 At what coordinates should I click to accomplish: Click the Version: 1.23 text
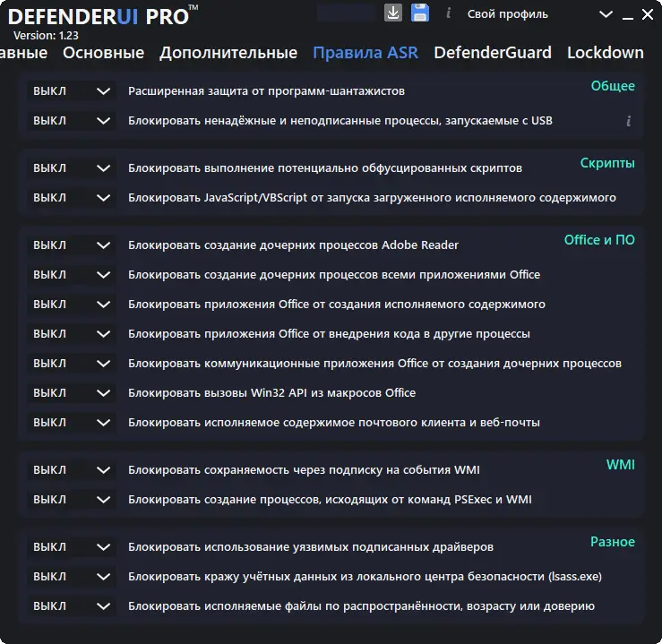(46, 36)
